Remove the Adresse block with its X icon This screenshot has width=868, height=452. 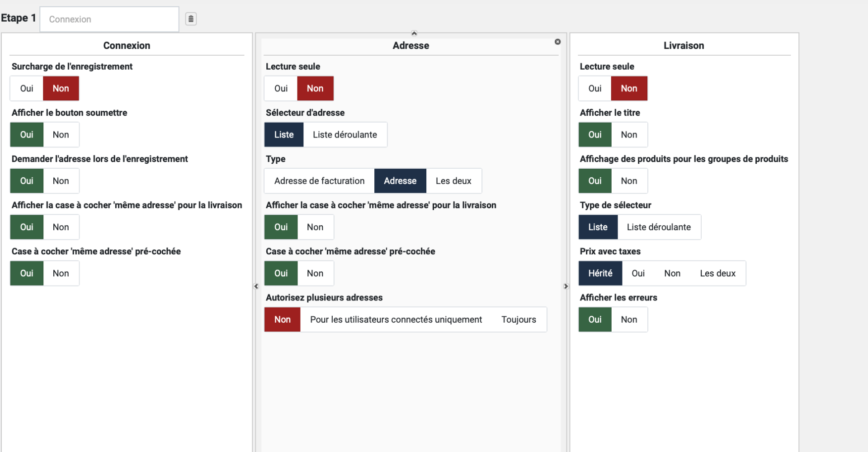(x=557, y=42)
